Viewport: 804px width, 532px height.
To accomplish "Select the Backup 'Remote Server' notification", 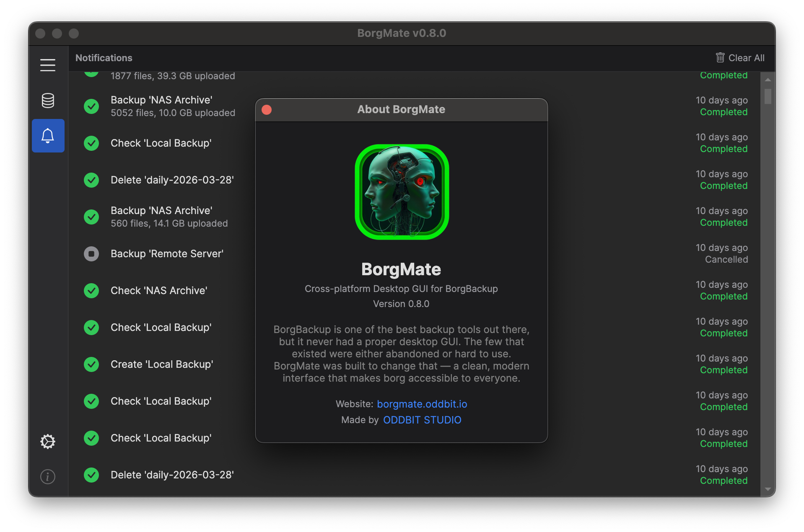I will (x=167, y=254).
